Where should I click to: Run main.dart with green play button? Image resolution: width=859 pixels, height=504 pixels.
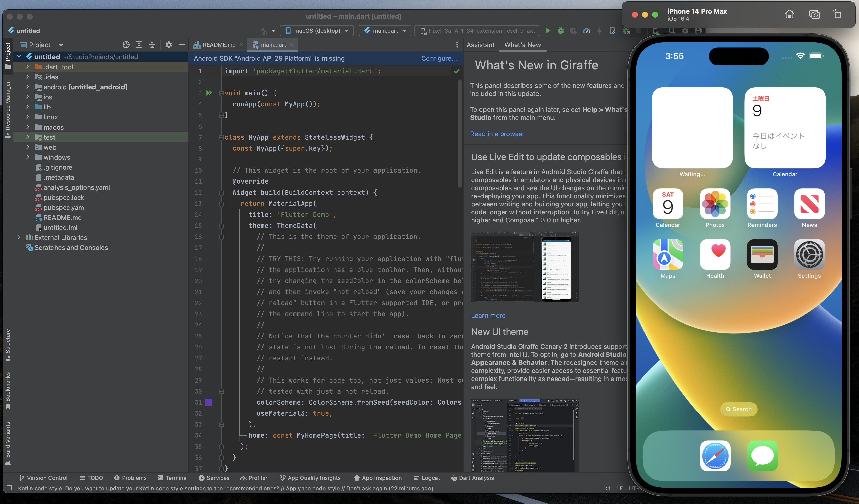tap(548, 31)
